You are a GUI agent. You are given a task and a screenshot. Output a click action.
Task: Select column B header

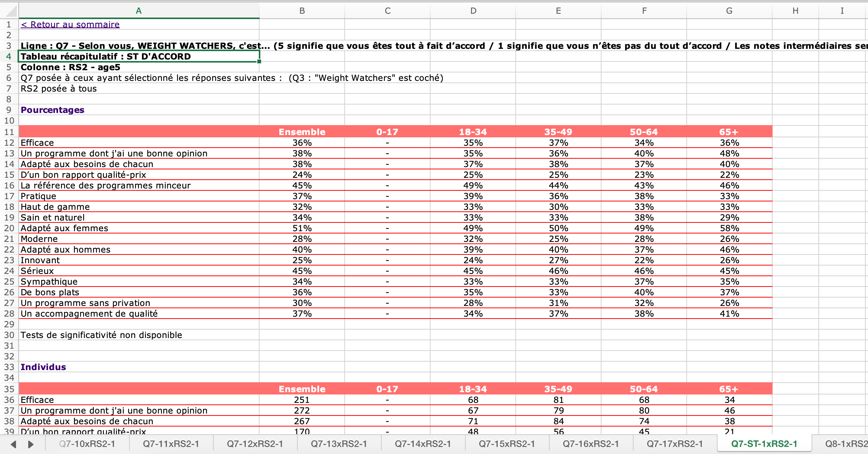click(302, 11)
